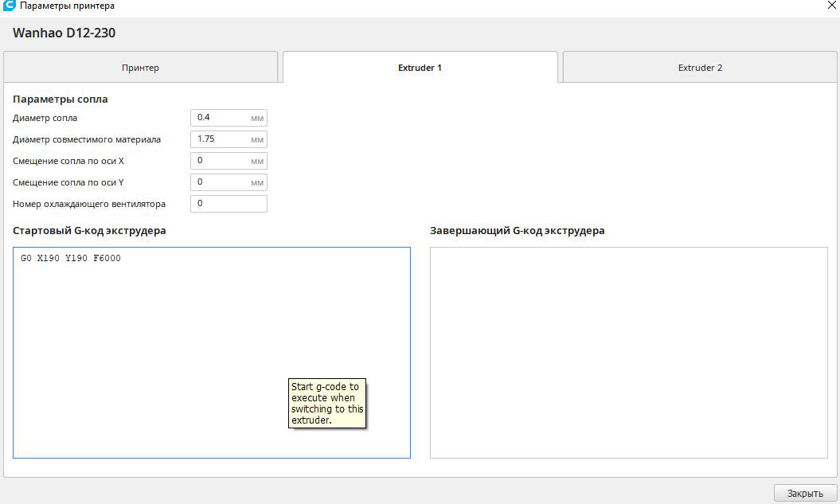Screen dimensions: 840x504
Task: Click the Параметры сопла section heading
Action: [x=61, y=100]
